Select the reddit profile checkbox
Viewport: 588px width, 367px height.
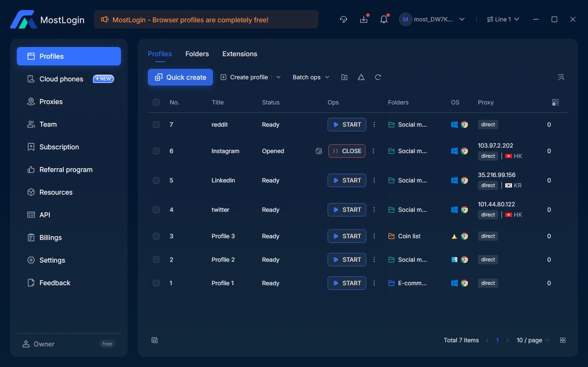(x=156, y=125)
